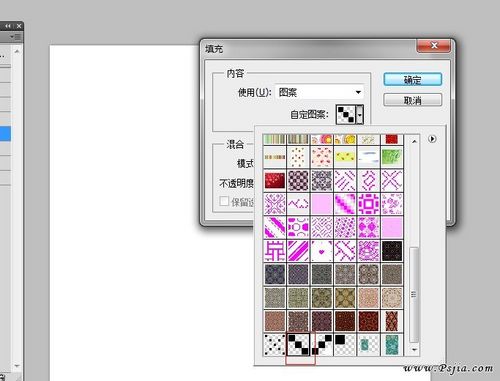The height and width of the screenshot is (381, 500).
Task: Open the left panel options menu icon
Action: point(16,37)
